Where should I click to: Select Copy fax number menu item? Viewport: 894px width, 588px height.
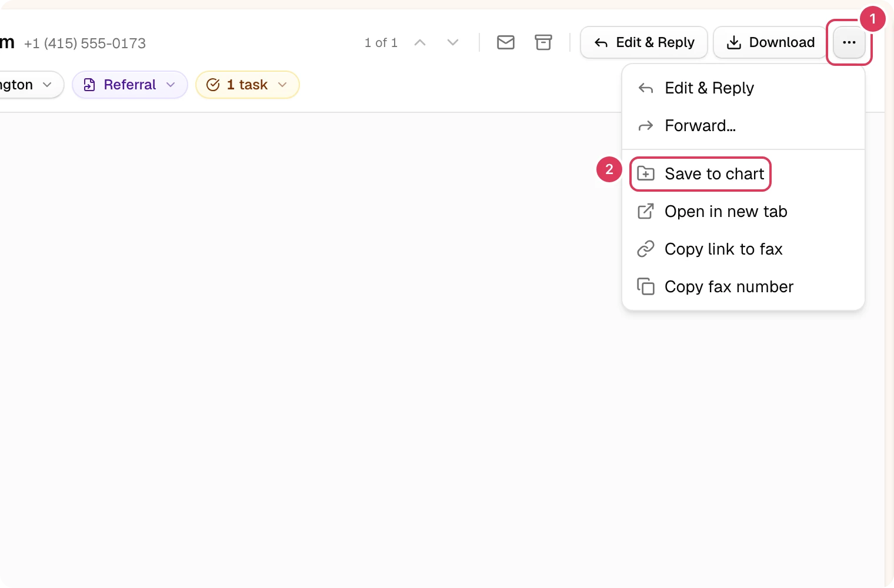[743, 287]
